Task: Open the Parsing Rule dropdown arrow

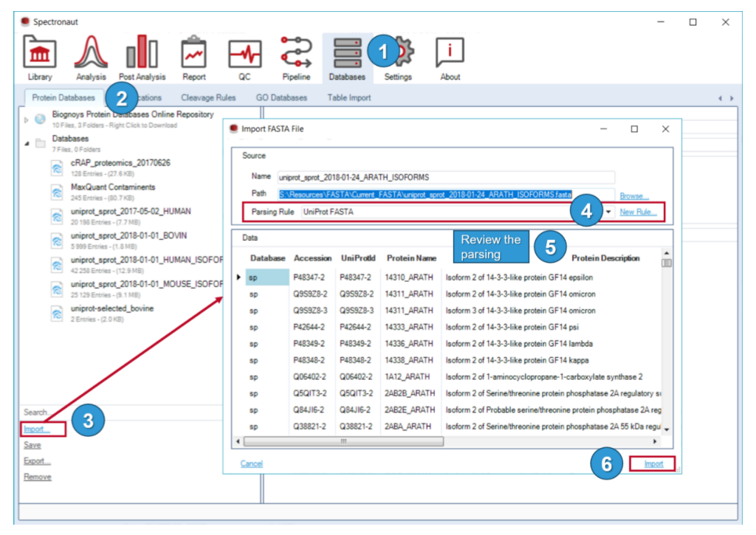Action: 608,212
